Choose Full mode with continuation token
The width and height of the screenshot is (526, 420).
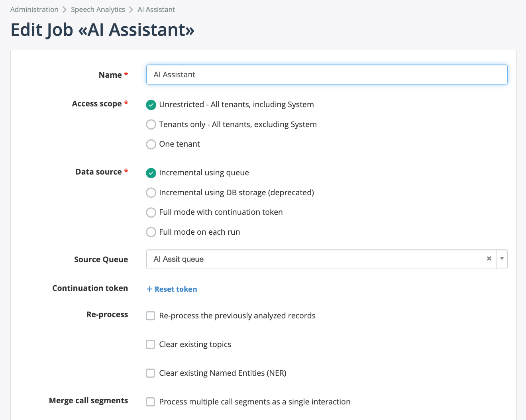(x=151, y=212)
